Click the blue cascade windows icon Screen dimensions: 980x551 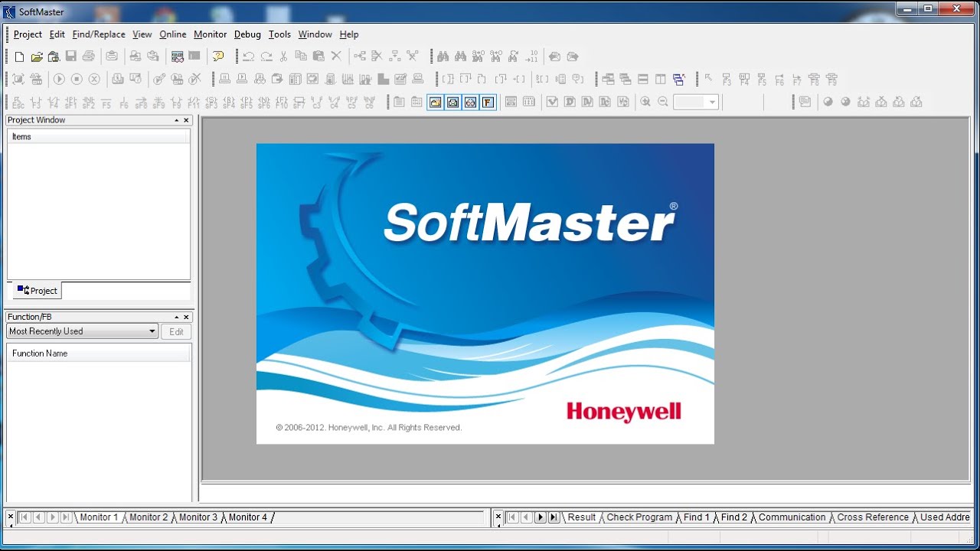[678, 79]
